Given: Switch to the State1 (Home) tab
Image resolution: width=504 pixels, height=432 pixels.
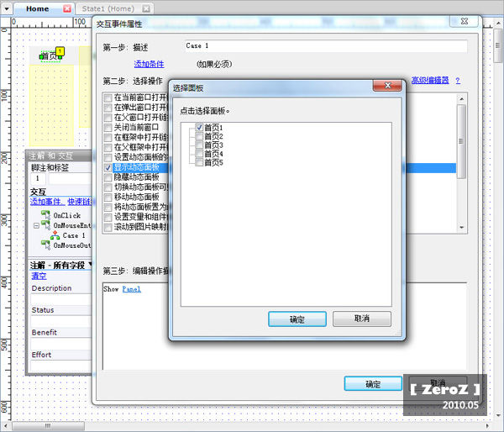Looking at the screenshot, I should [108, 8].
